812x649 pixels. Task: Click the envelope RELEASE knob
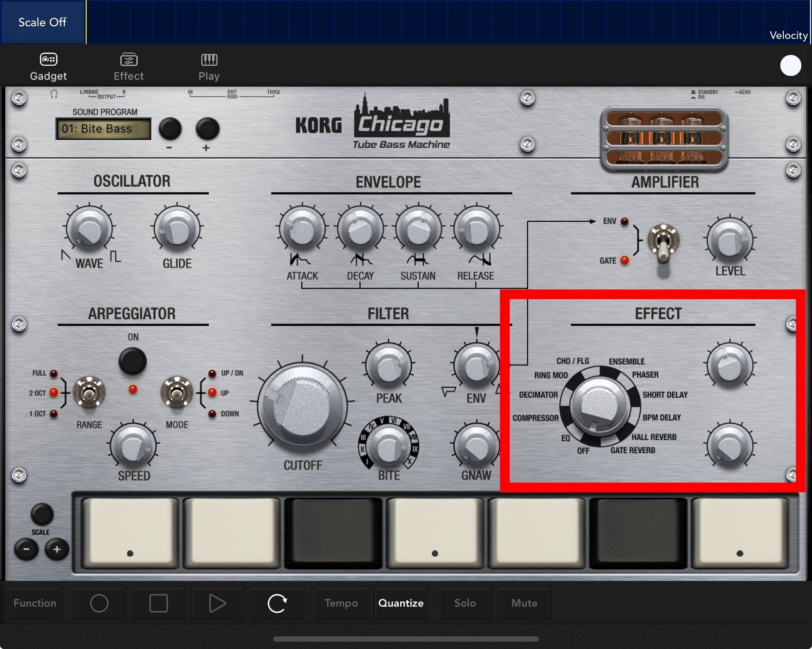pos(476,229)
